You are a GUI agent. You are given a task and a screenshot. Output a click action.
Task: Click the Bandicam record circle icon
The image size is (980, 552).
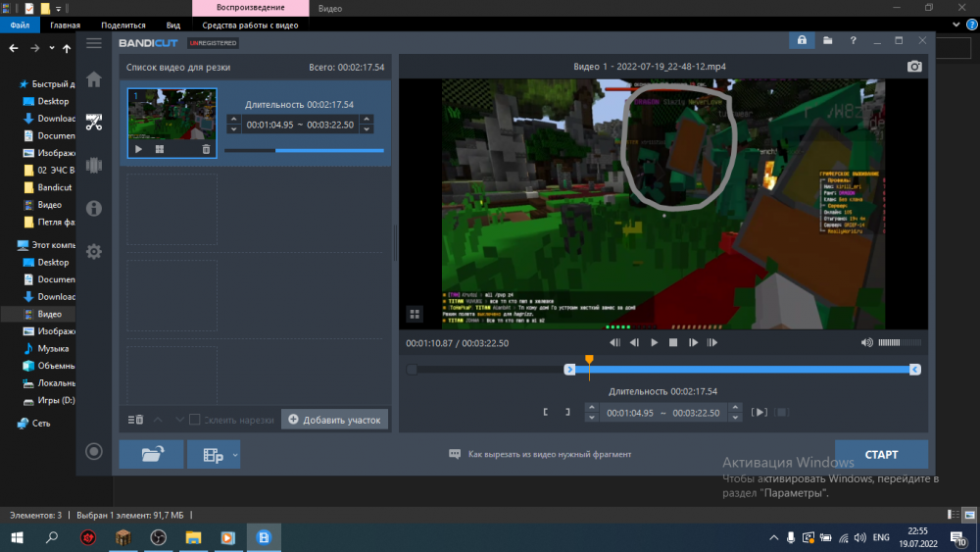[x=94, y=451]
